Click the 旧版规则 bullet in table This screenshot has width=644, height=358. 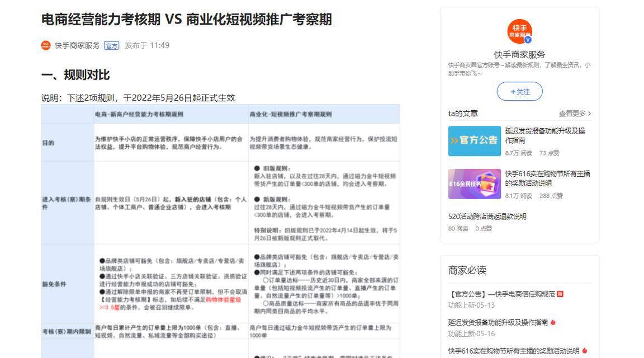pos(272,168)
